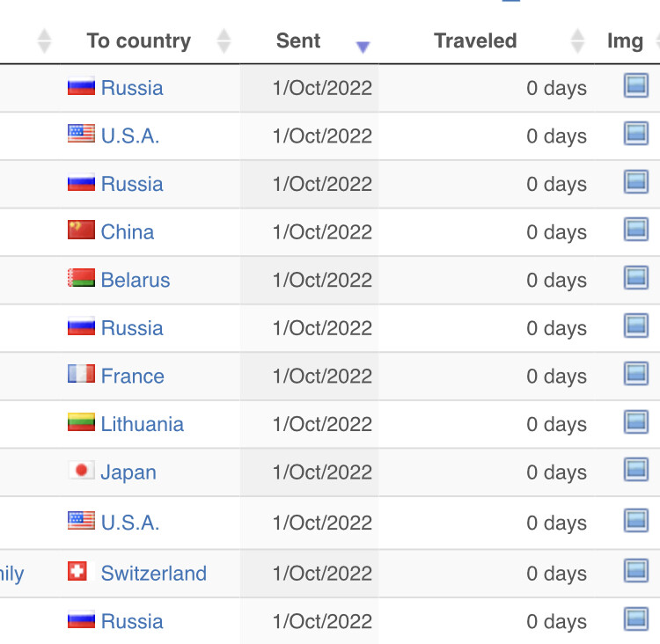Viewport: 660px width, 644px height.
Task: Open the Lithuania country link
Action: click(143, 424)
